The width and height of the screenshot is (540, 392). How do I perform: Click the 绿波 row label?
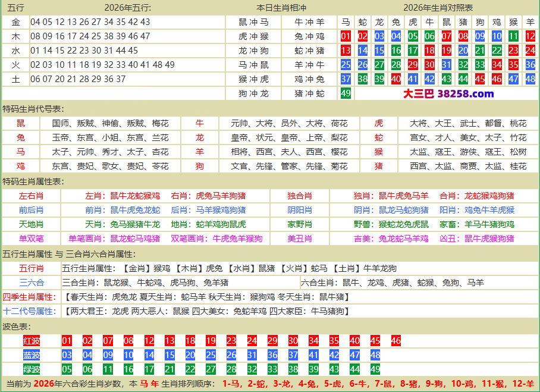(32, 369)
